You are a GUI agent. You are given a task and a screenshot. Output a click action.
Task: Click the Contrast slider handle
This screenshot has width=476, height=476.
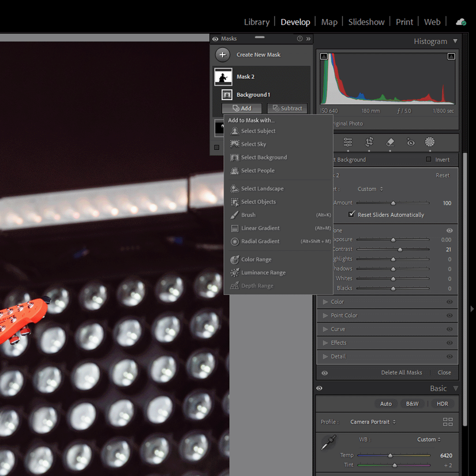(400, 250)
